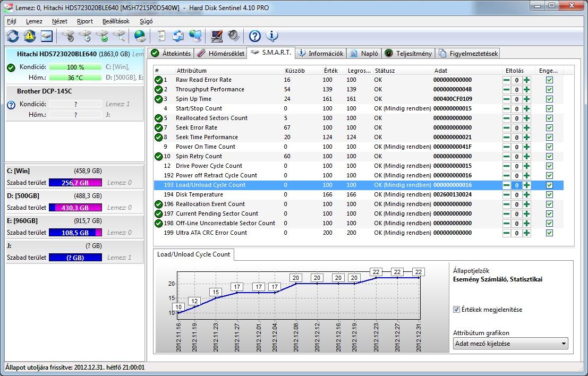Open the Nézet menu
Viewport: 588px width, 376px height.
click(x=59, y=21)
